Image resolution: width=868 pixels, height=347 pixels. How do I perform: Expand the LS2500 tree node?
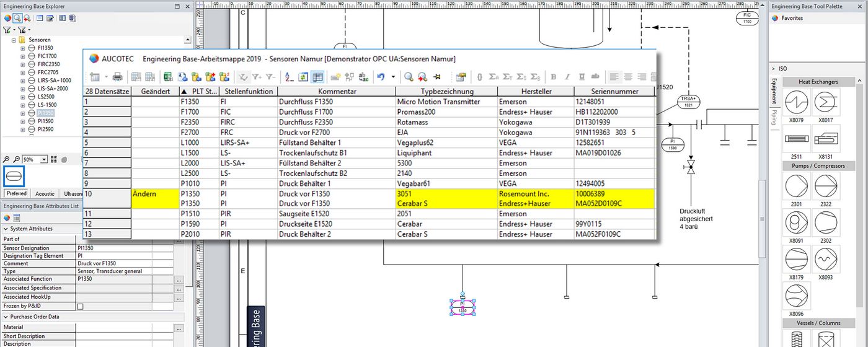click(x=23, y=97)
